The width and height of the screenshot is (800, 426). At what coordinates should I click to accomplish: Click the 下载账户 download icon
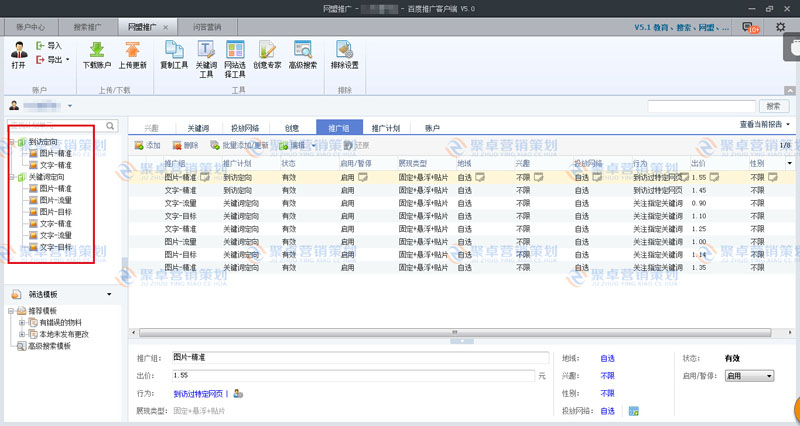tap(98, 50)
